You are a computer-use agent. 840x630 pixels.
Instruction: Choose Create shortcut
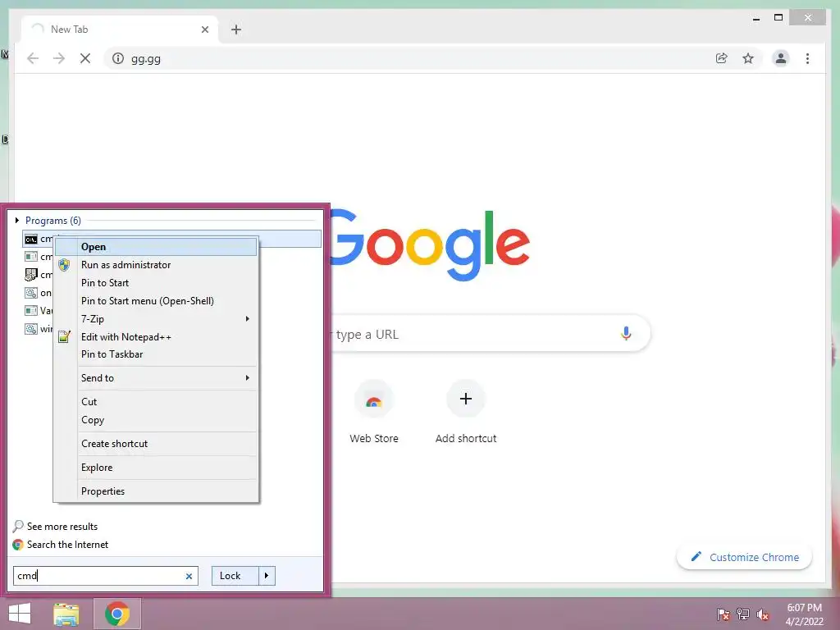point(156,444)
